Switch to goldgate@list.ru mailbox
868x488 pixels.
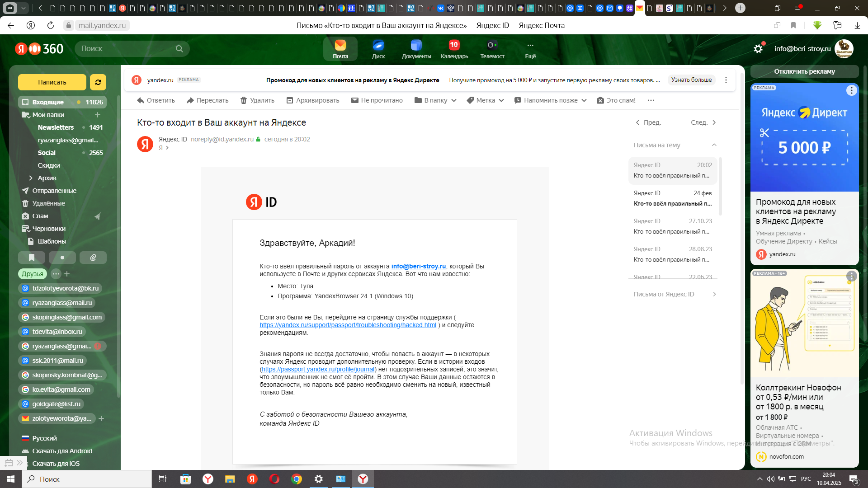coord(52,404)
